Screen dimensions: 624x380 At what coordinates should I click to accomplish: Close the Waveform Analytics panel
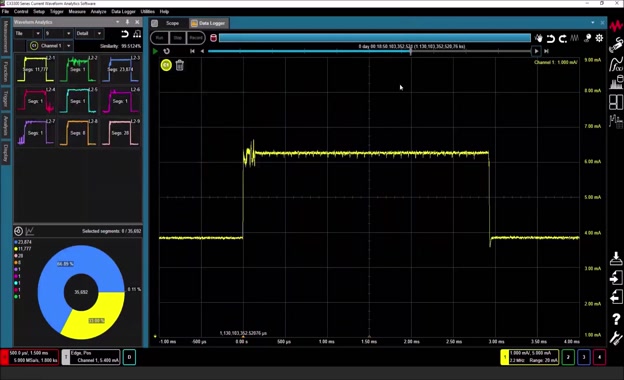pos(137,22)
